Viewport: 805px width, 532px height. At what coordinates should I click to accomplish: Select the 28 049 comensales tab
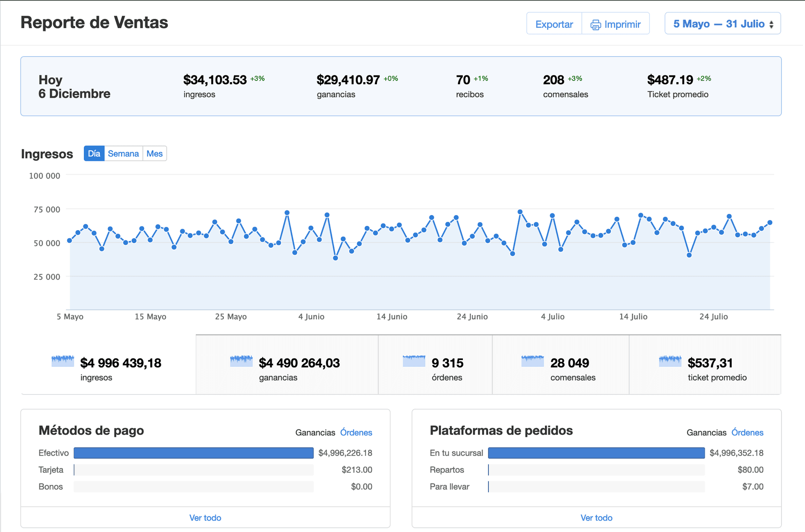click(x=561, y=364)
